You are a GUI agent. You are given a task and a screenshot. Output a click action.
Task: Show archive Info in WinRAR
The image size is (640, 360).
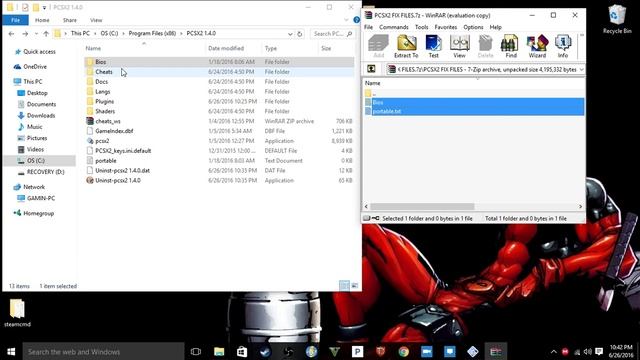click(563, 46)
